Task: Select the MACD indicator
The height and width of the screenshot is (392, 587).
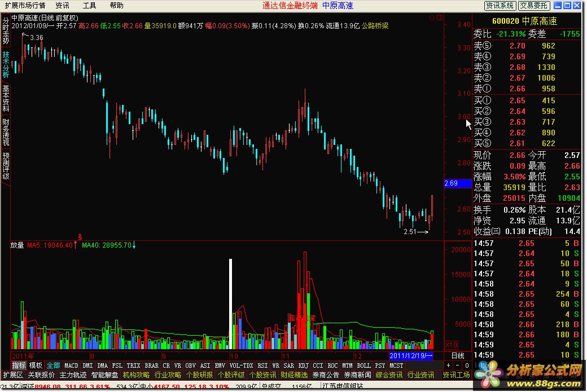Action: pyautogui.click(x=71, y=365)
